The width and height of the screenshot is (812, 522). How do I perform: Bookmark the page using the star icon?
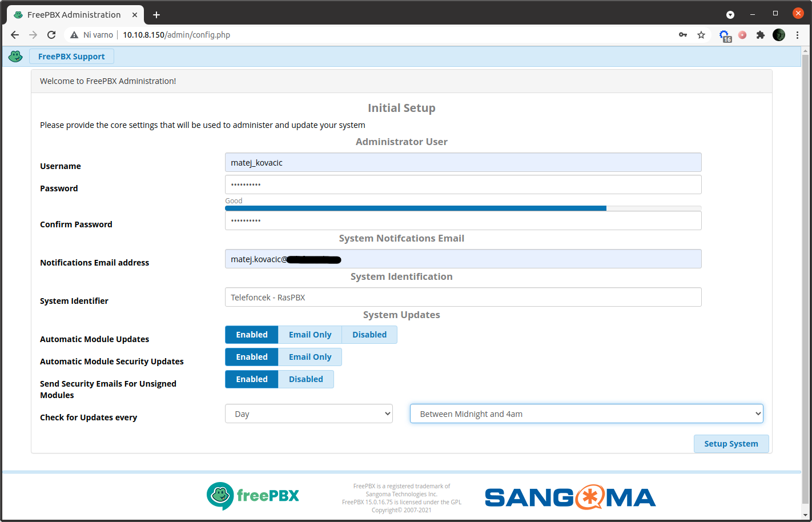point(701,35)
